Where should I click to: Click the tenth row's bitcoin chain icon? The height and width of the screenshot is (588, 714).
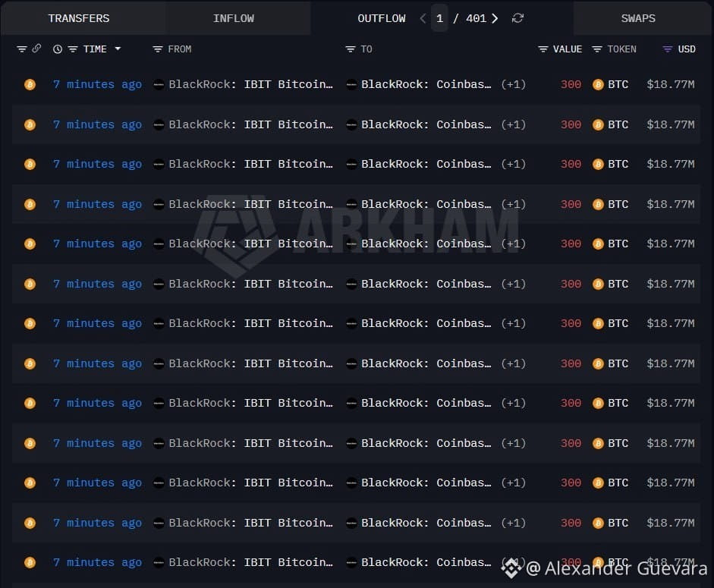pos(30,443)
